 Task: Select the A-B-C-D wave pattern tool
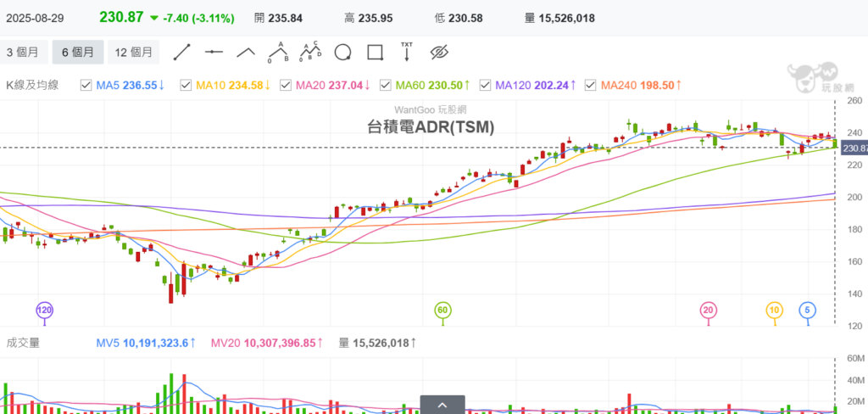(310, 52)
